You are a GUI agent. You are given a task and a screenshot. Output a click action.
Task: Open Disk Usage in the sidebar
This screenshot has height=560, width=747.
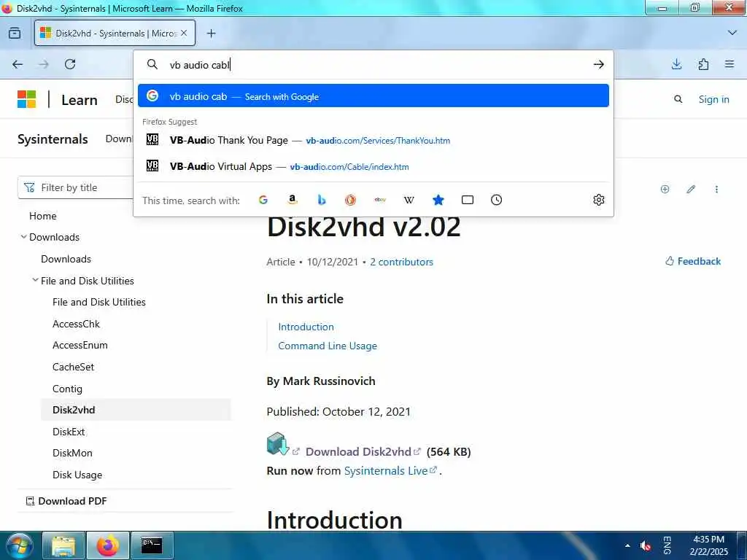tap(77, 475)
